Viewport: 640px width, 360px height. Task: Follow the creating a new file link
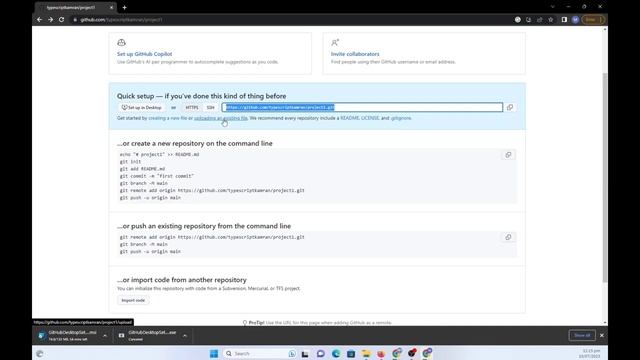coord(167,118)
